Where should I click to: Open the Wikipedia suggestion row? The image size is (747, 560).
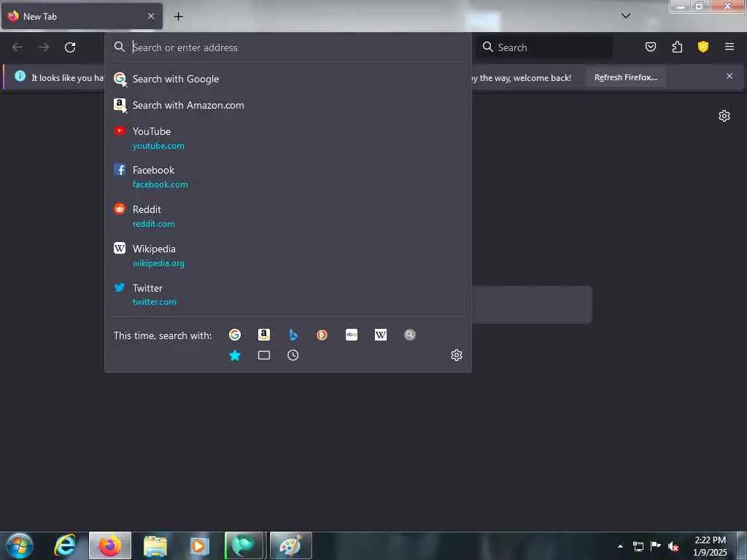point(287,256)
